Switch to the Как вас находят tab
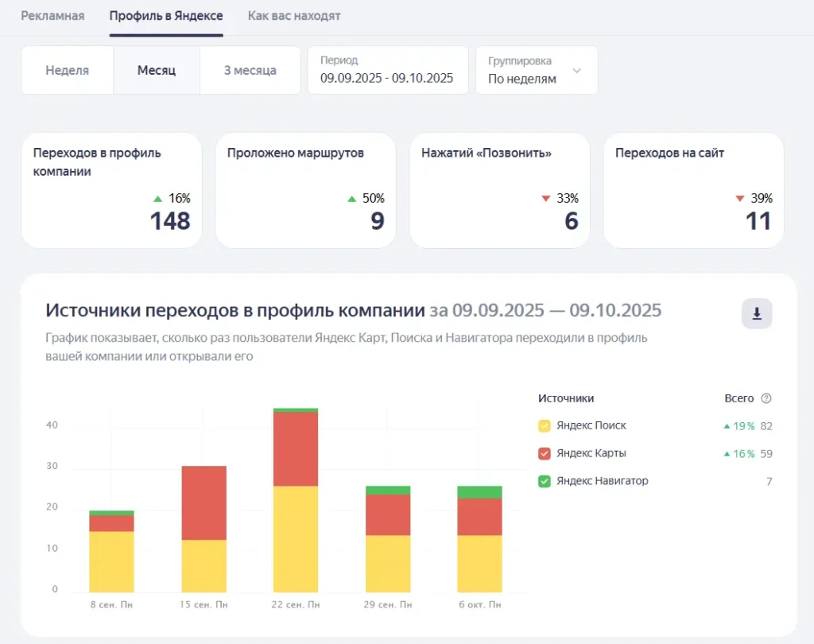 [294, 16]
